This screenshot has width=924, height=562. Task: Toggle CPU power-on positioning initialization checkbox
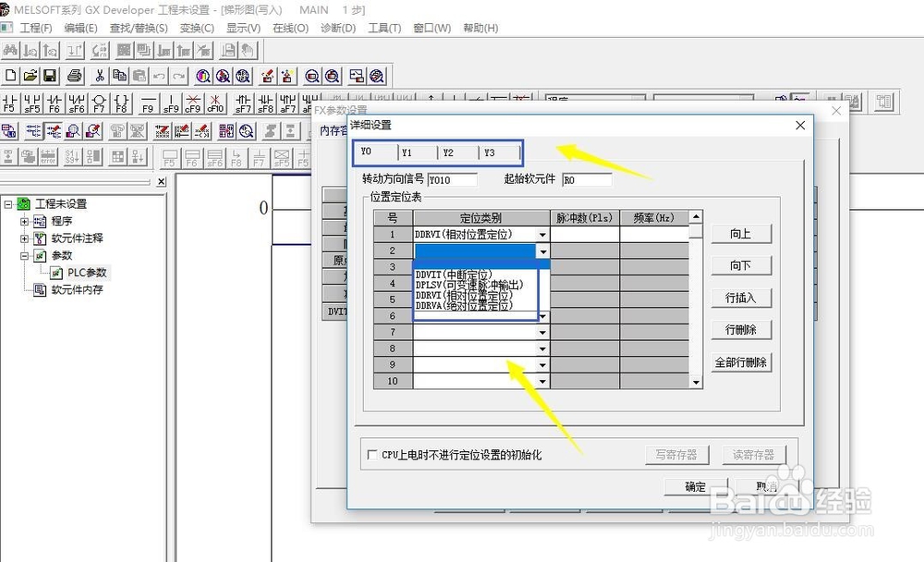371,455
